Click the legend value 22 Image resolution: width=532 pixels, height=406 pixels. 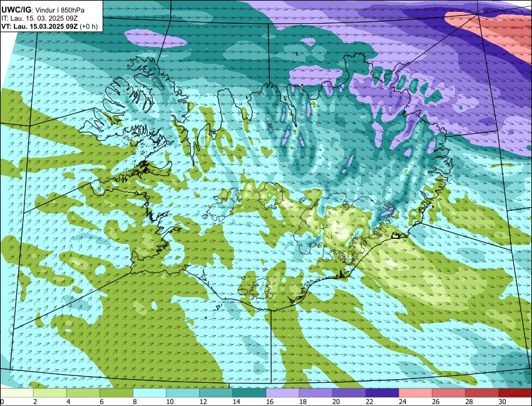click(369, 402)
